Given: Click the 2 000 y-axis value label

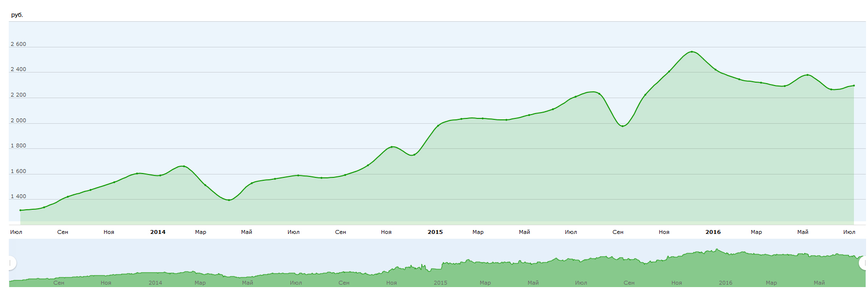Looking at the screenshot, I should (18, 120).
